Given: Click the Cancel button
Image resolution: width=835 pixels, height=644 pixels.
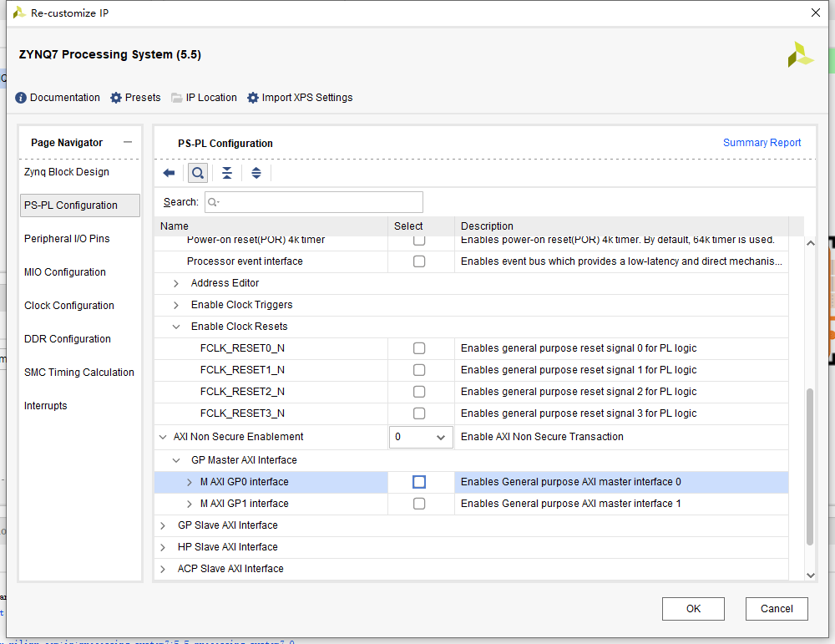Looking at the screenshot, I should (x=777, y=608).
